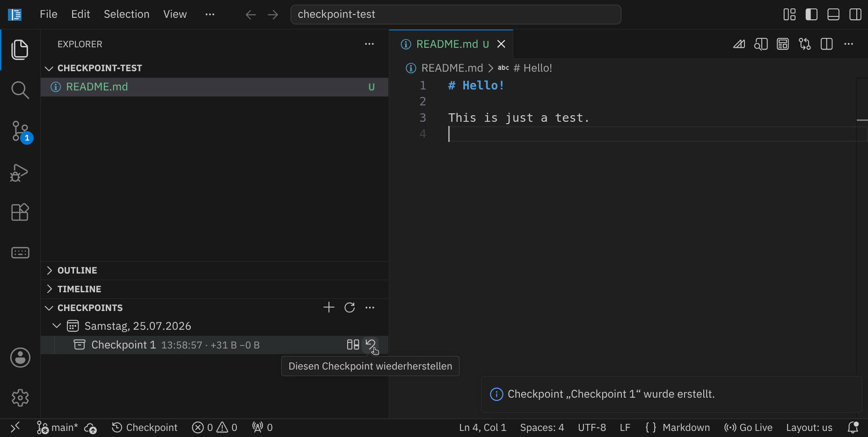Collapse the CHECKPOINT-TEST folder section
Image resolution: width=868 pixels, height=437 pixels.
tap(214, 68)
